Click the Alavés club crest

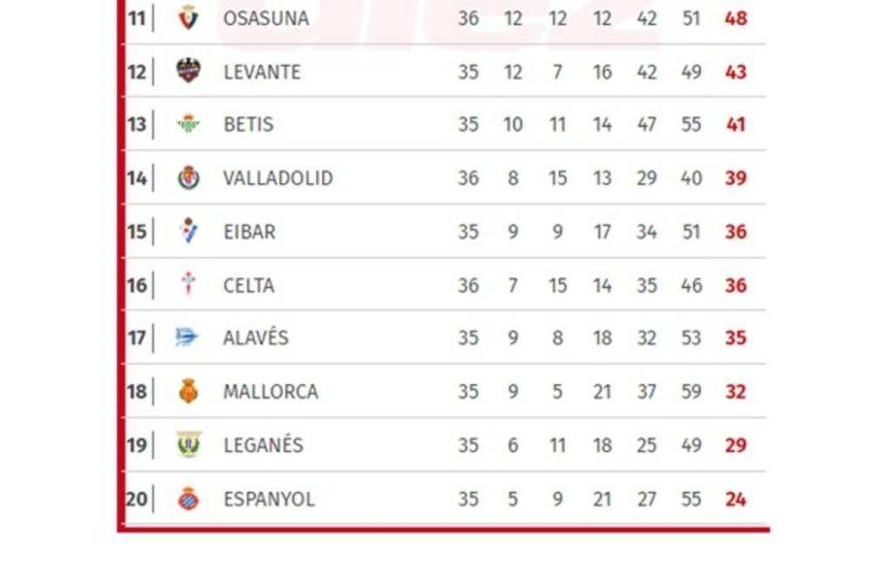click(x=187, y=337)
